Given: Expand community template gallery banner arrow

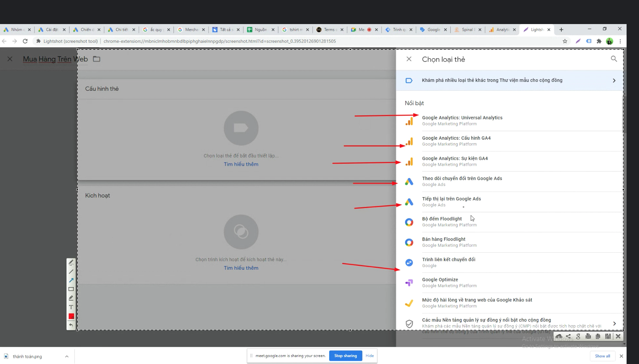Looking at the screenshot, I should [x=614, y=80].
